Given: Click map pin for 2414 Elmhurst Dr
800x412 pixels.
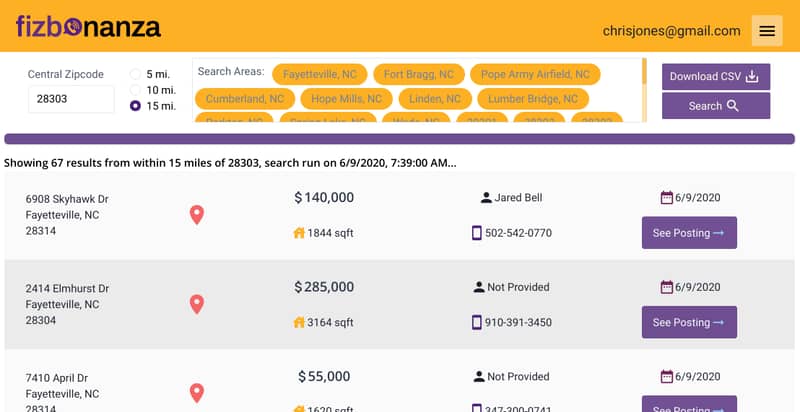Looking at the screenshot, I should click(x=197, y=304).
